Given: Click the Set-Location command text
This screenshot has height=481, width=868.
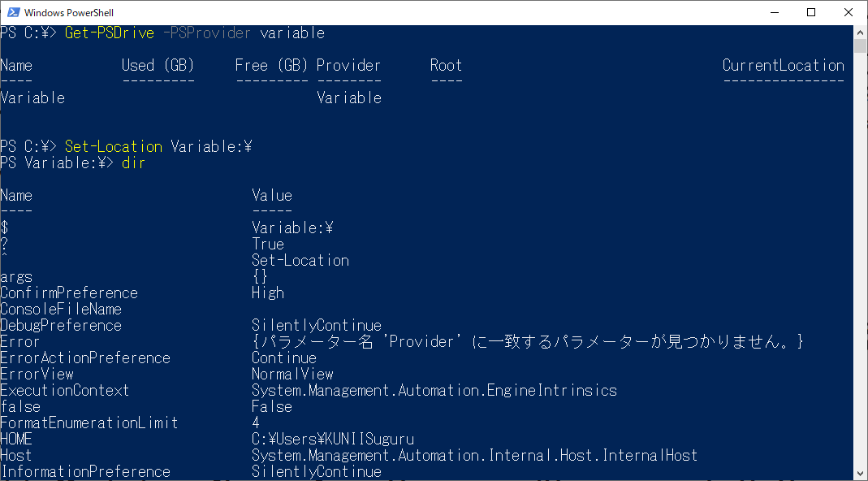Looking at the screenshot, I should pyautogui.click(x=112, y=146).
